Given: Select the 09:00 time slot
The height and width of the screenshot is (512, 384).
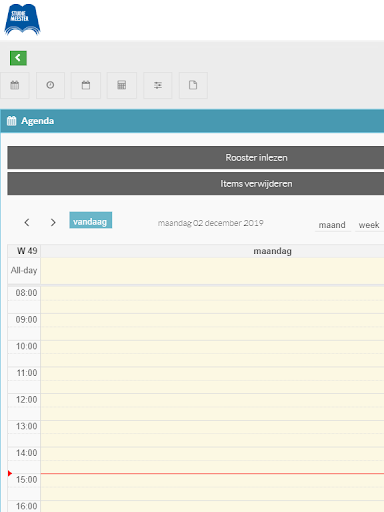Looking at the screenshot, I should click(212, 320).
